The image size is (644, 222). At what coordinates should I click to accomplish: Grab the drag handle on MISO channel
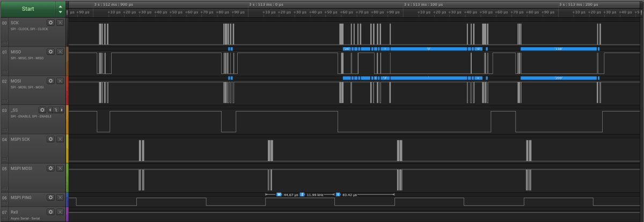(x=5, y=72)
